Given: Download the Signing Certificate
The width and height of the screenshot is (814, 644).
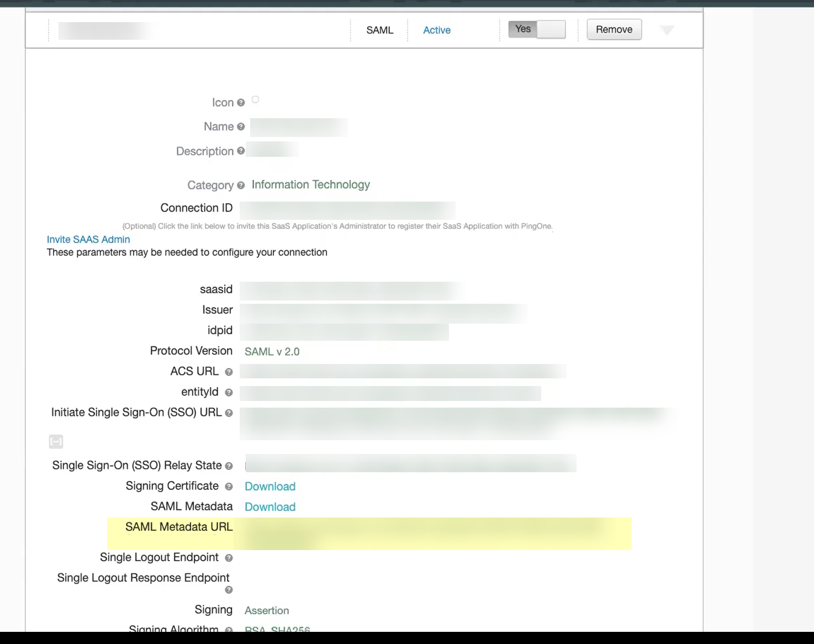Looking at the screenshot, I should (270, 487).
